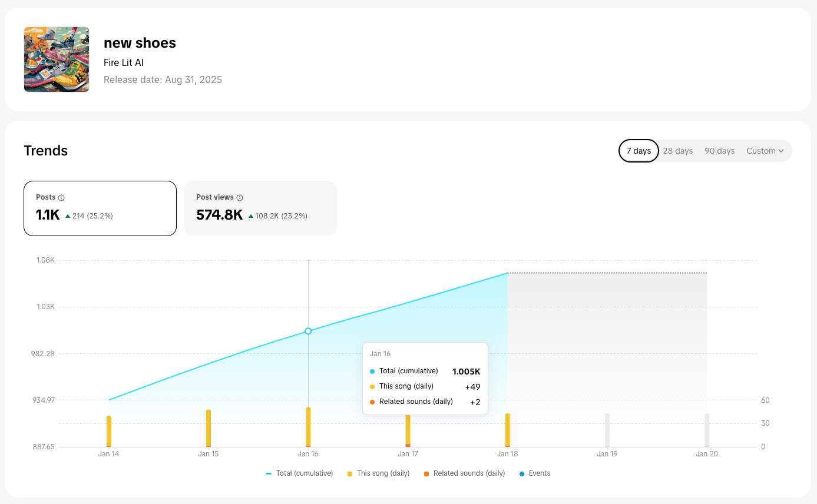Click the green up-arrow next to 214
The image size is (817, 504).
tap(68, 216)
